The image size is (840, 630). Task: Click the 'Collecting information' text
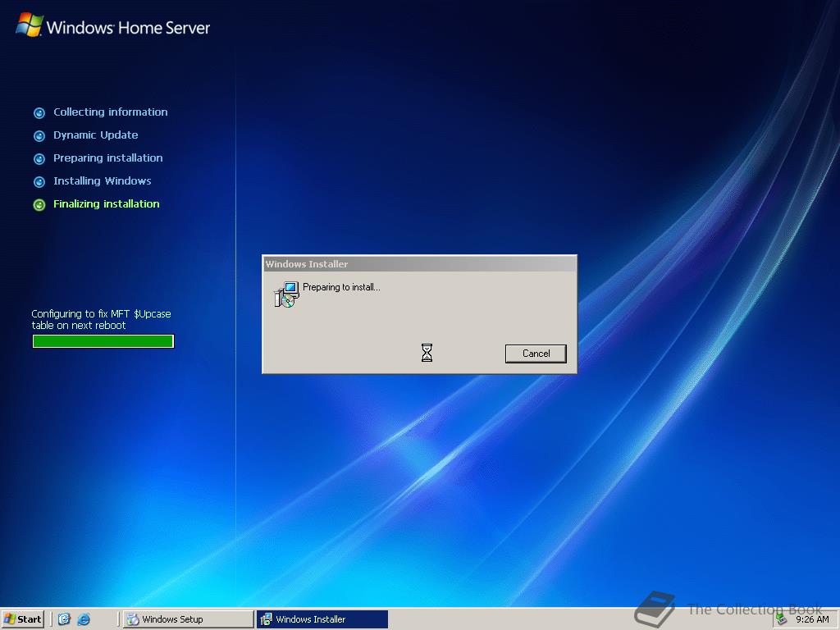(x=111, y=112)
